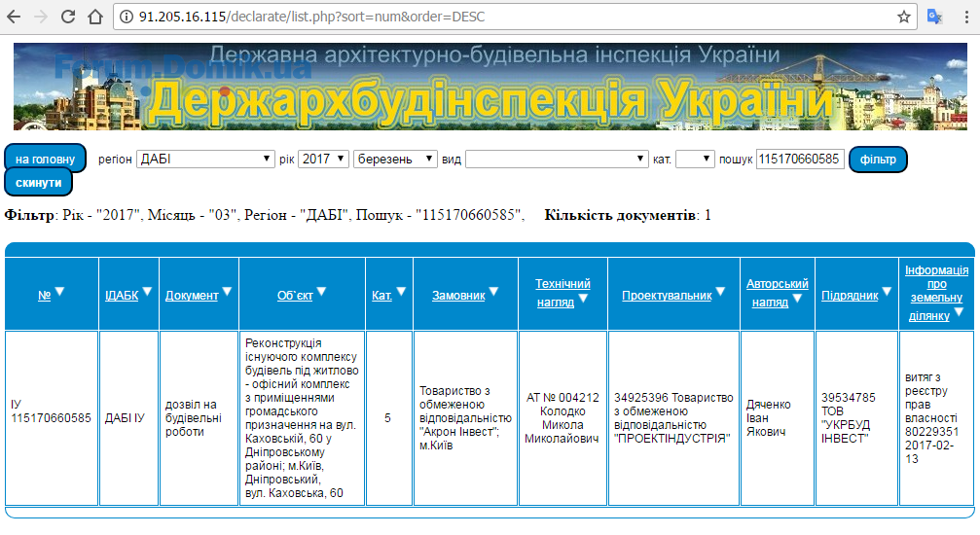This screenshot has height=535, width=980.
Task: Click the Технічний нагляд header link
Action: click(x=562, y=293)
